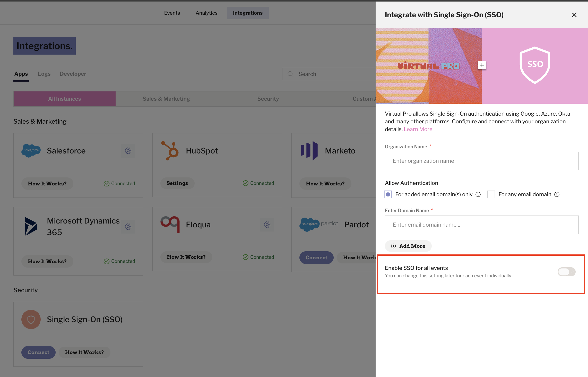Click the Organization Name input field
588x377 pixels.
tap(482, 161)
